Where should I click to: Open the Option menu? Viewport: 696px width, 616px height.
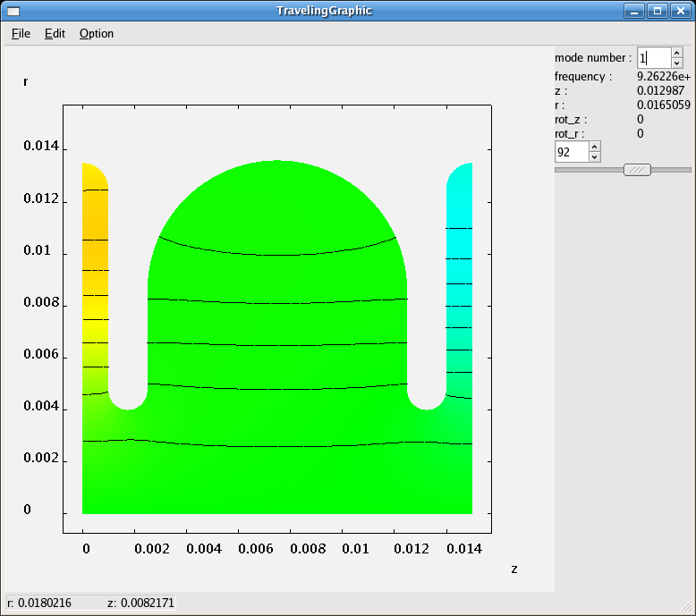(x=97, y=34)
